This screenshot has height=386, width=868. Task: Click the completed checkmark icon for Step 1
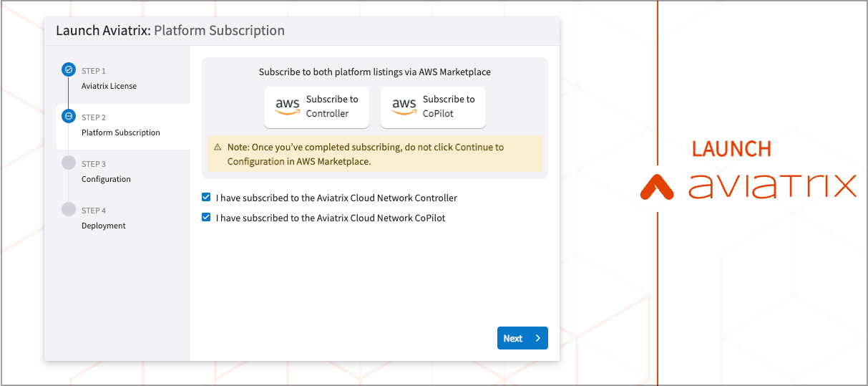pos(69,69)
